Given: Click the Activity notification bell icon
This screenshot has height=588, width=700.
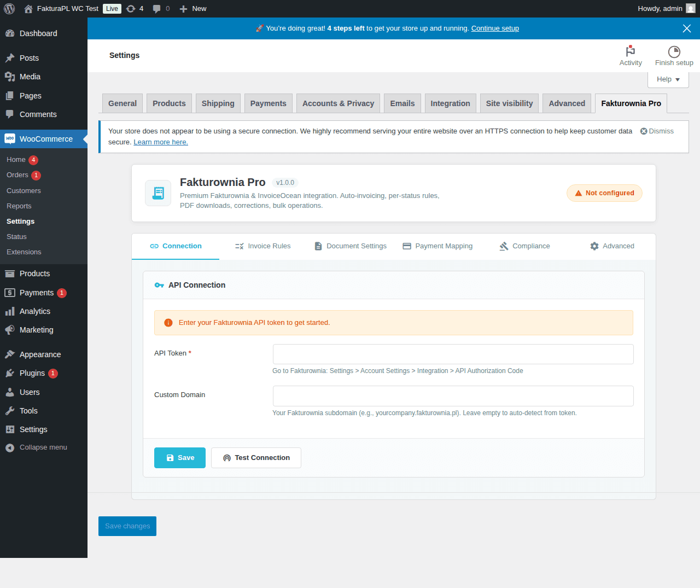Looking at the screenshot, I should [631, 51].
